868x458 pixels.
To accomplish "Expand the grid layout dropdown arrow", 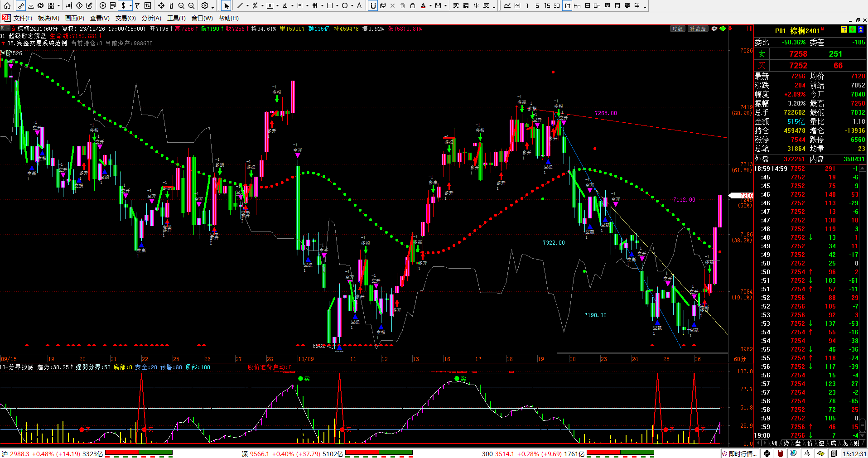I will point(58,5).
